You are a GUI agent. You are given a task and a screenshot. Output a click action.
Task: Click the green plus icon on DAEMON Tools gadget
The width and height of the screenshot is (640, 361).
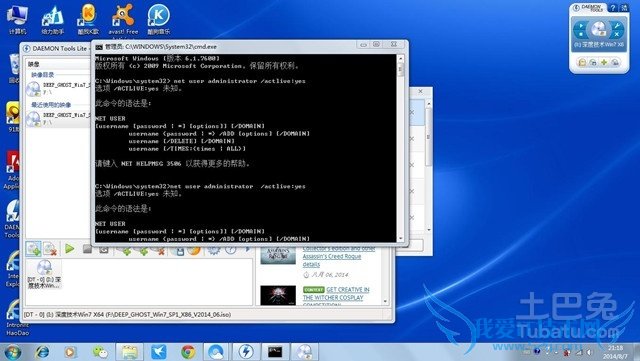coord(604,62)
